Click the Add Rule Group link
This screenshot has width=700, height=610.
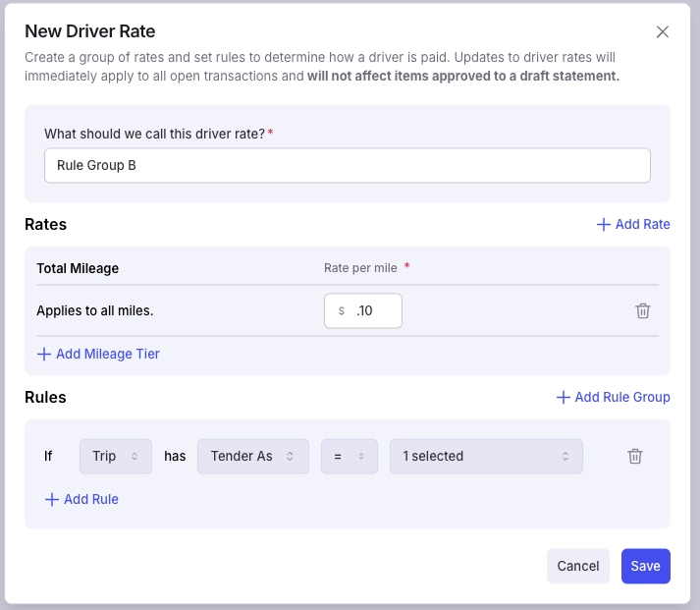[614, 397]
